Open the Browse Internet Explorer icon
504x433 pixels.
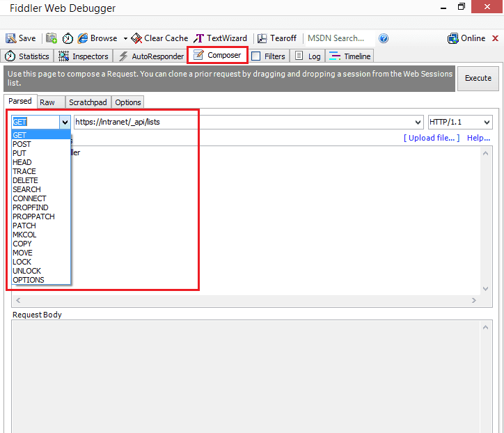pos(83,38)
